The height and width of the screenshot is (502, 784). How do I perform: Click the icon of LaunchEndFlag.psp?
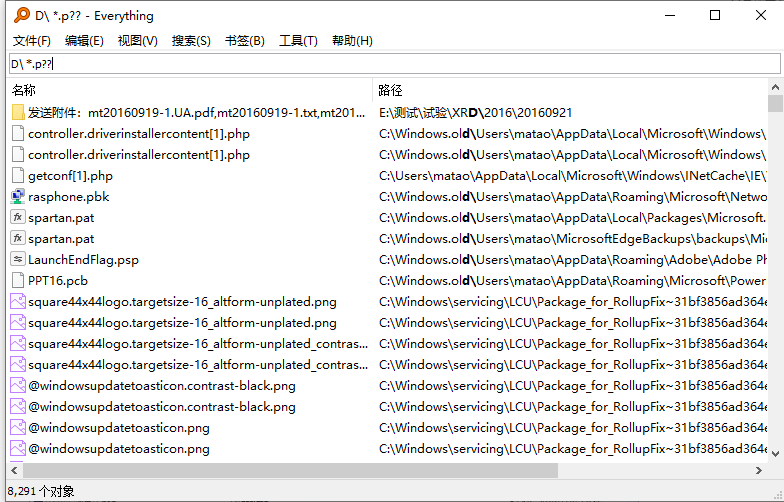18,260
